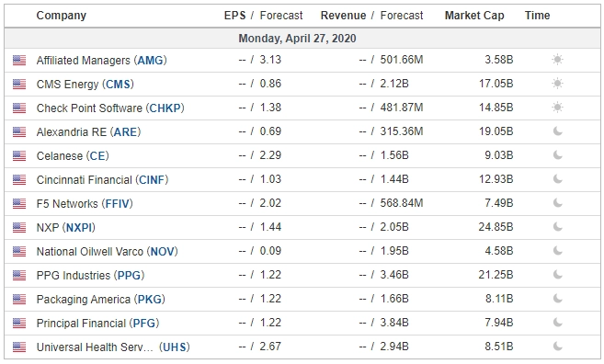Screen dimensions: 604x364
Task: Select the Monday, April 27, 2020 date row
Action: (302, 38)
